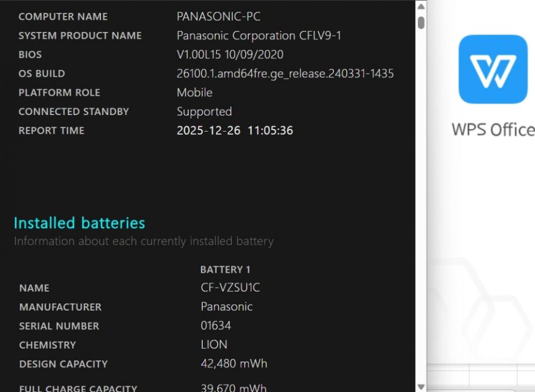Click the vertical scrollbar thumb

coord(421,22)
